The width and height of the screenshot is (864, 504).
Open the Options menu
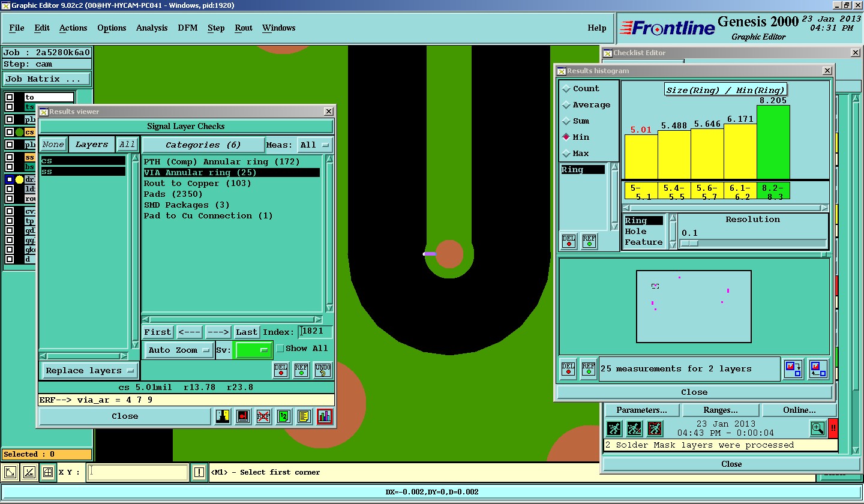click(112, 28)
